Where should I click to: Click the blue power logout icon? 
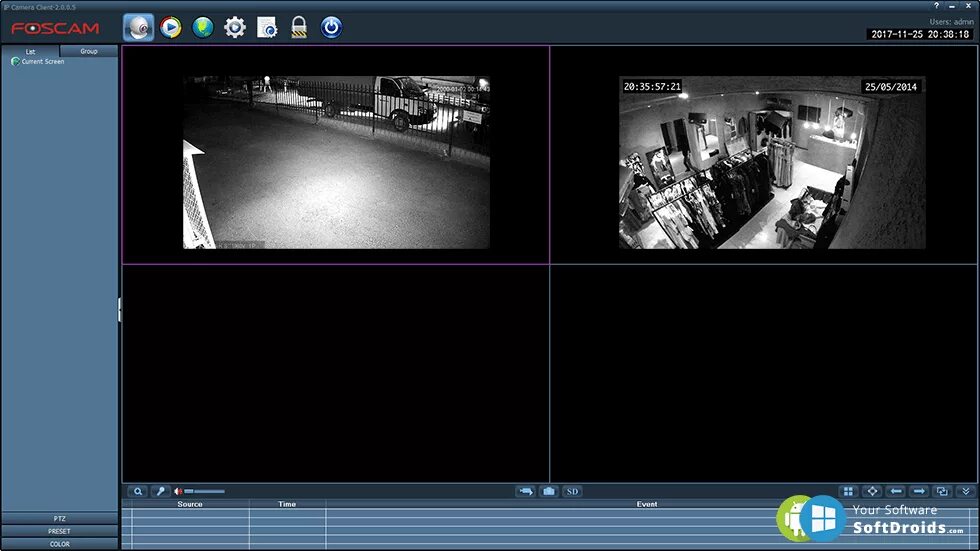click(331, 27)
